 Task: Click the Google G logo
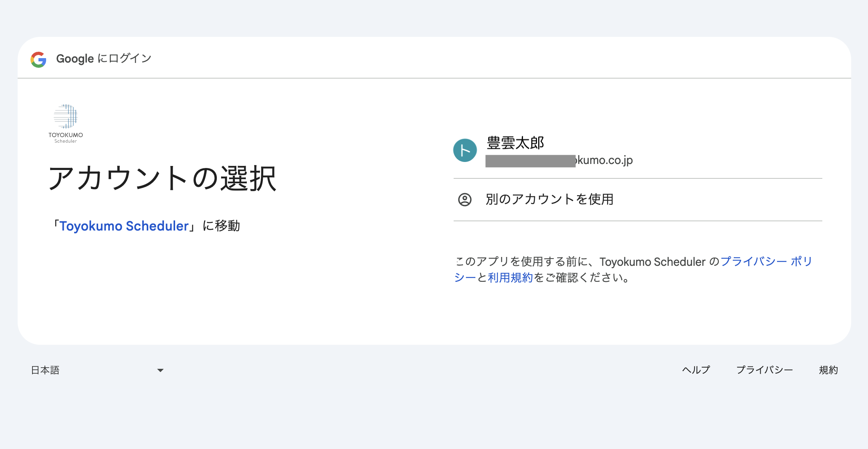(x=38, y=59)
